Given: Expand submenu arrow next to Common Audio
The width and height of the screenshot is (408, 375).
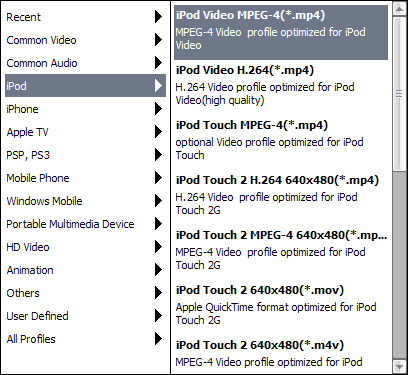Looking at the screenshot, I should pyautogui.click(x=158, y=63).
